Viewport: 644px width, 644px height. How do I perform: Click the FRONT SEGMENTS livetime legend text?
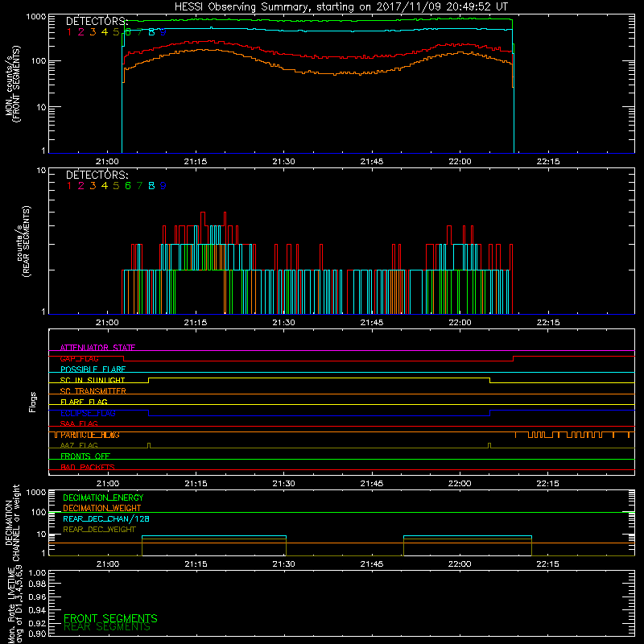point(110,618)
